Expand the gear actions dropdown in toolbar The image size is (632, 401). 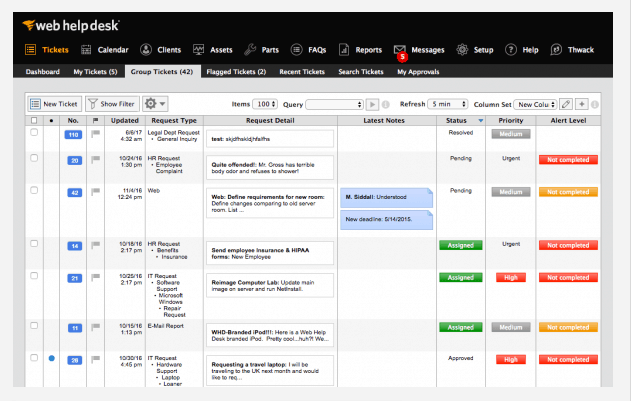pyautogui.click(x=155, y=104)
